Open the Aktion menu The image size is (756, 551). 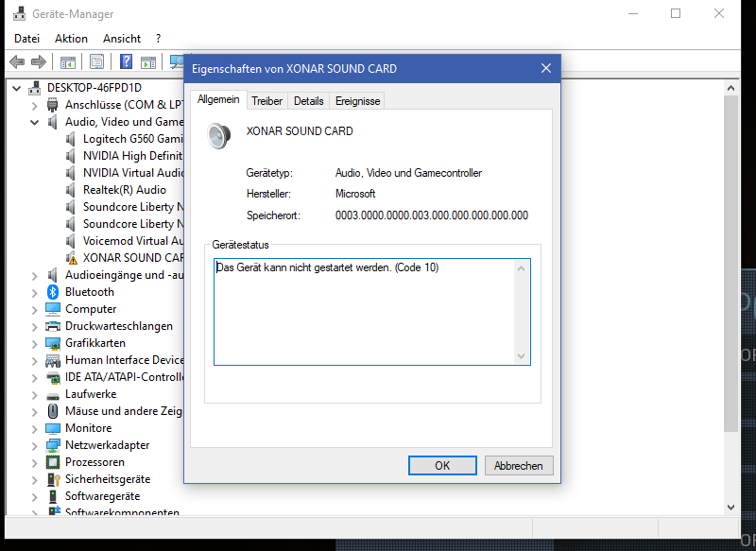(x=72, y=39)
